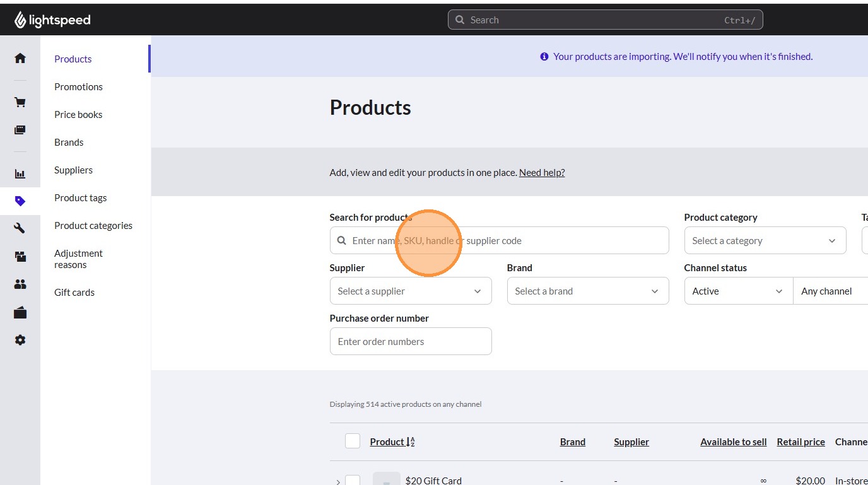Focus the top Search bar field
Screen dimensions: 868x485
[606, 20]
